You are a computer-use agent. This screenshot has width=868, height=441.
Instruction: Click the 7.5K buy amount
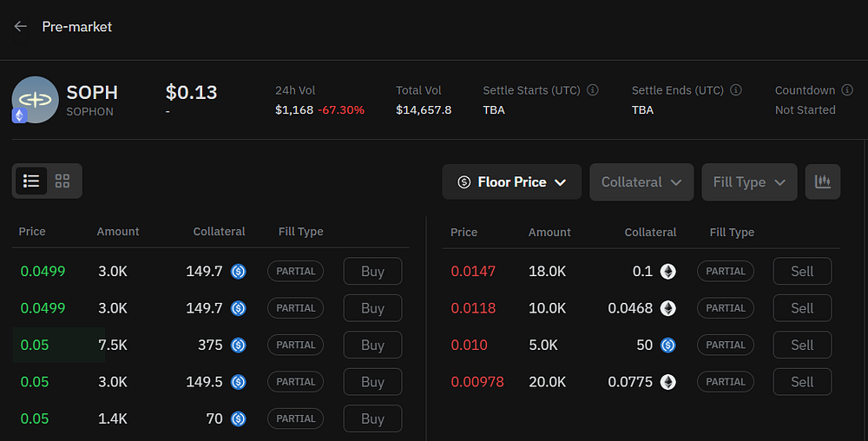113,345
